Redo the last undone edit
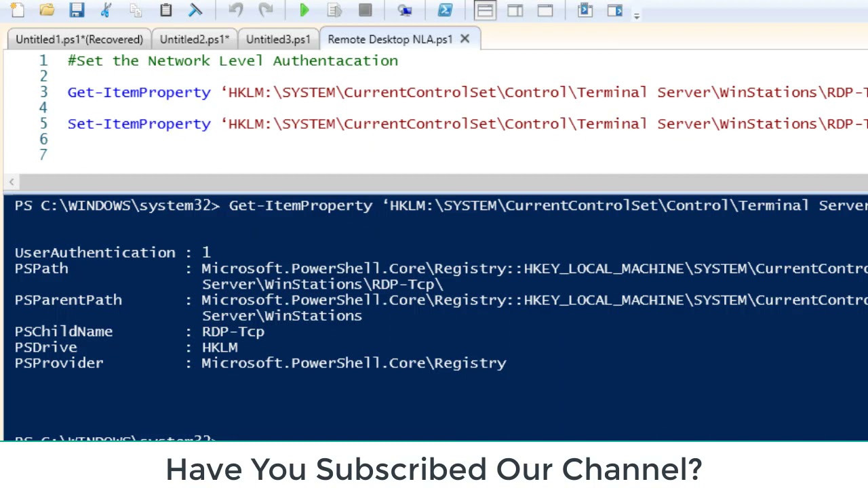The width and height of the screenshot is (868, 488). tap(266, 10)
